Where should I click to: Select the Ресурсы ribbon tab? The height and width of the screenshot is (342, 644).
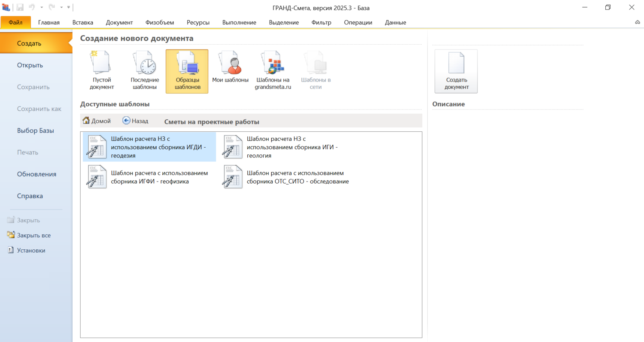tap(198, 22)
